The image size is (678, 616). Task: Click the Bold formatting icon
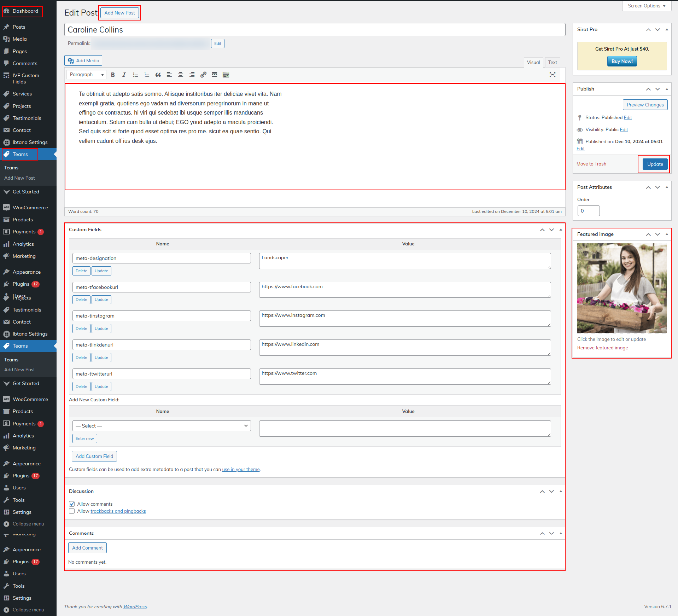pos(113,75)
